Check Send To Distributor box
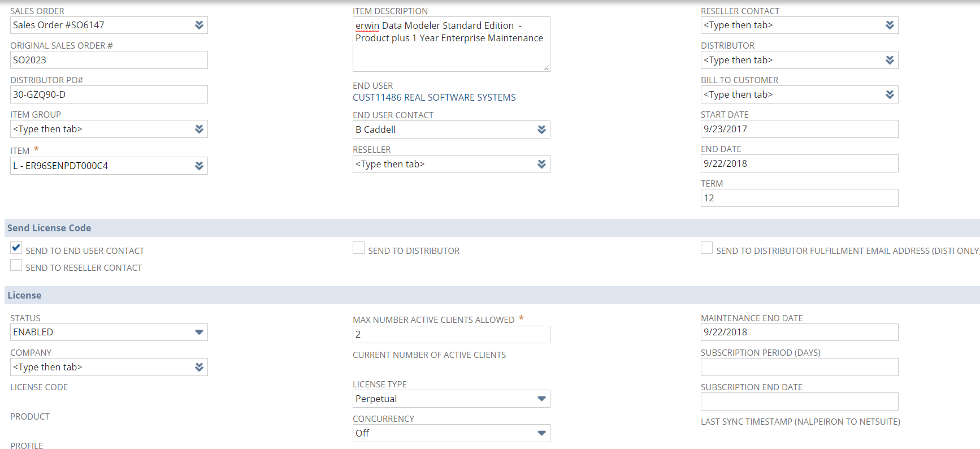The height and width of the screenshot is (449, 980). pyautogui.click(x=359, y=248)
